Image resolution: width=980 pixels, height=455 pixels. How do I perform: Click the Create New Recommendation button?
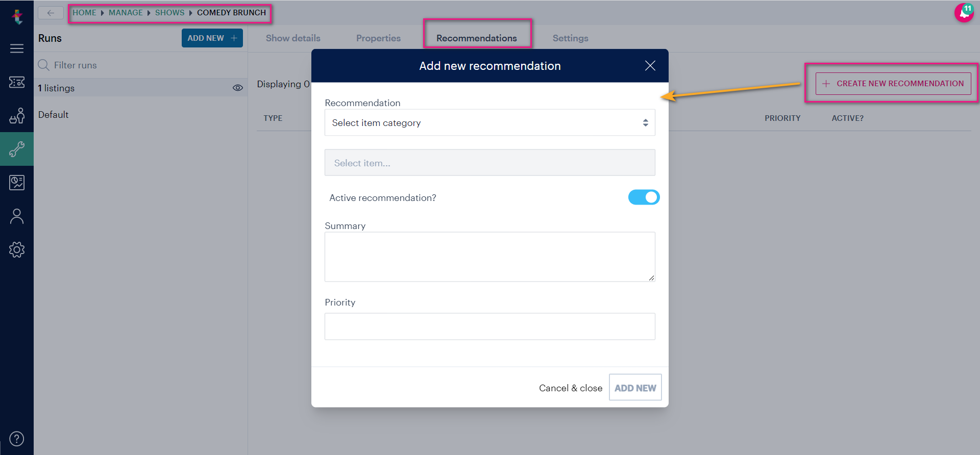point(893,83)
